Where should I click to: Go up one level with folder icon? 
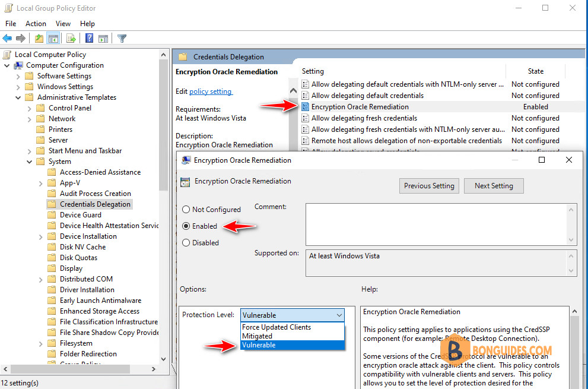39,38
